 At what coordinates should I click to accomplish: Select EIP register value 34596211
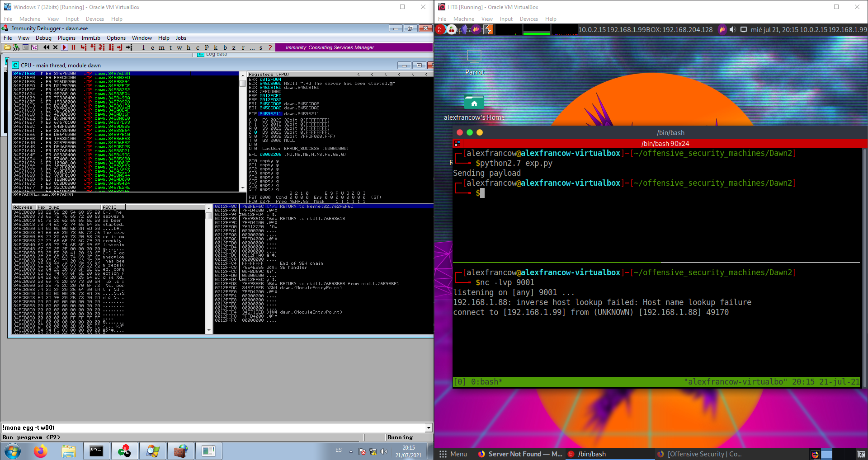pos(270,113)
